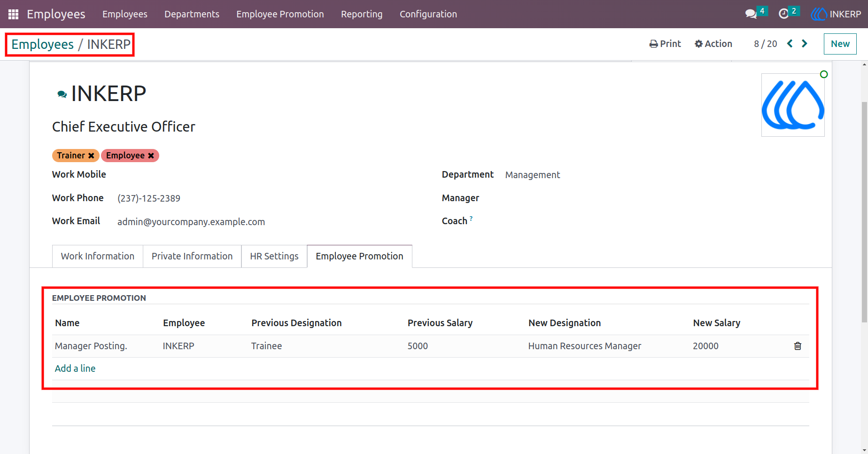Click the Human Resources Manager cell
Image resolution: width=868 pixels, height=454 pixels.
coord(585,346)
